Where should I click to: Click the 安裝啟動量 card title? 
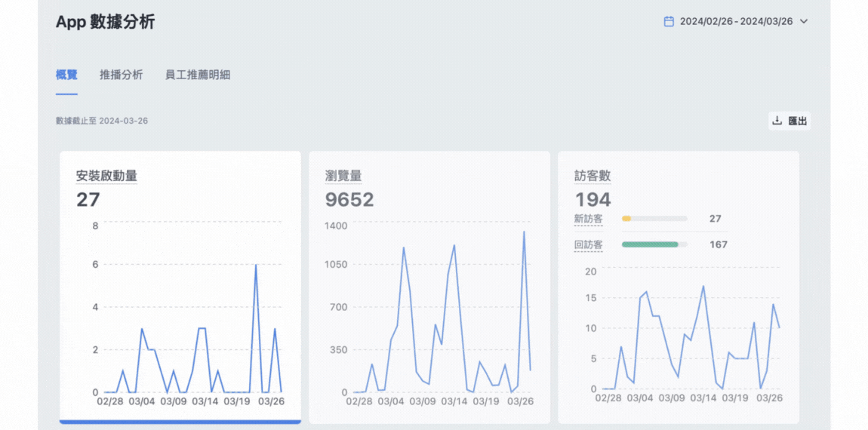pyautogui.click(x=107, y=176)
